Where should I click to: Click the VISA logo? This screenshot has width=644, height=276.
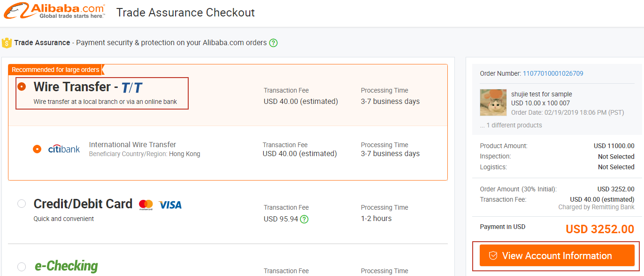(x=170, y=205)
